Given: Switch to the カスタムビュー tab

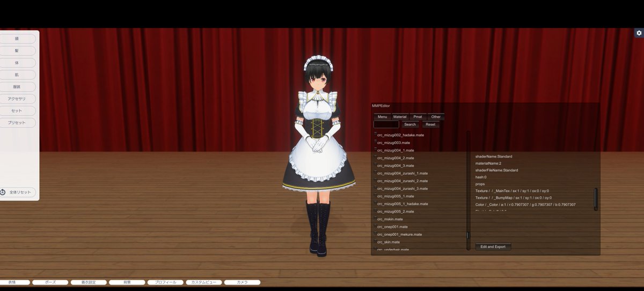Looking at the screenshot, I should coord(204,282).
